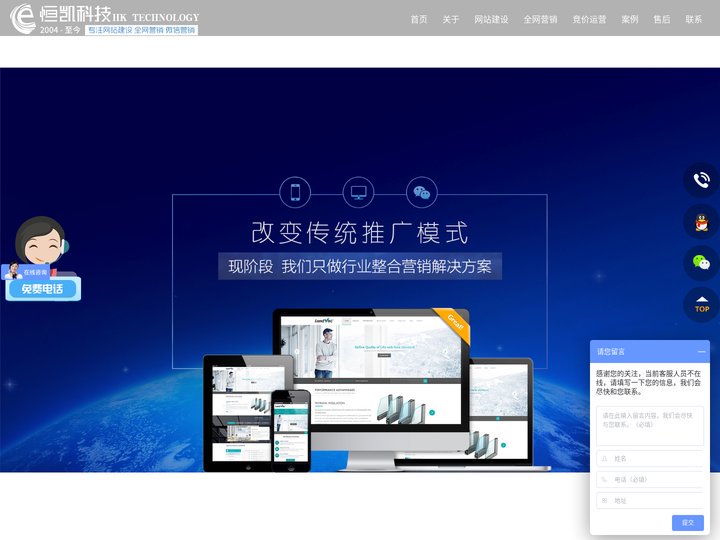Click the 现阶段 我们只做行业整合营销解决方案 subtitle

pos(360,266)
